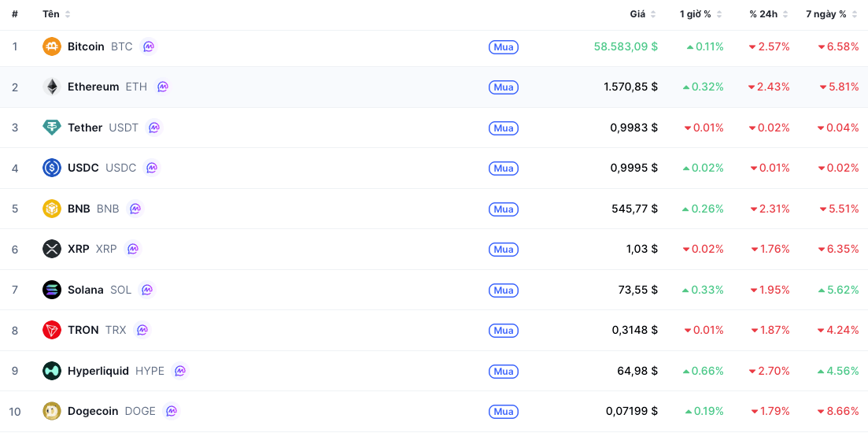Viewport: 868px width, 433px height.
Task: Click the XRP logo icon
Action: [x=51, y=249]
